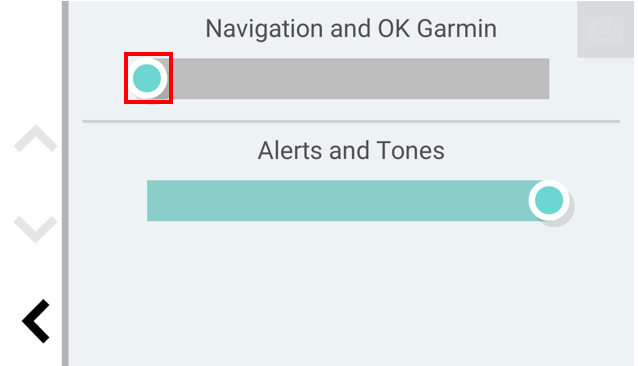The width and height of the screenshot is (638, 366).
Task: Go back using the black arrow
Action: click(x=36, y=321)
